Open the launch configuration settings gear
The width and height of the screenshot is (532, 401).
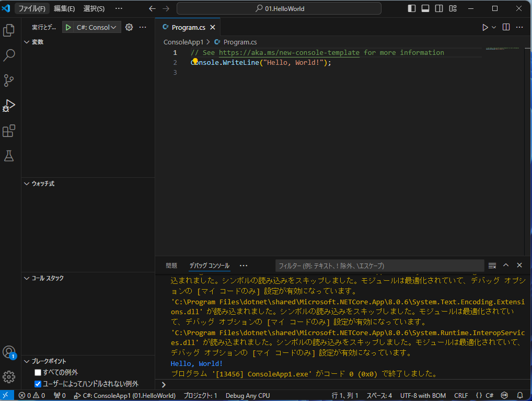[129, 27]
